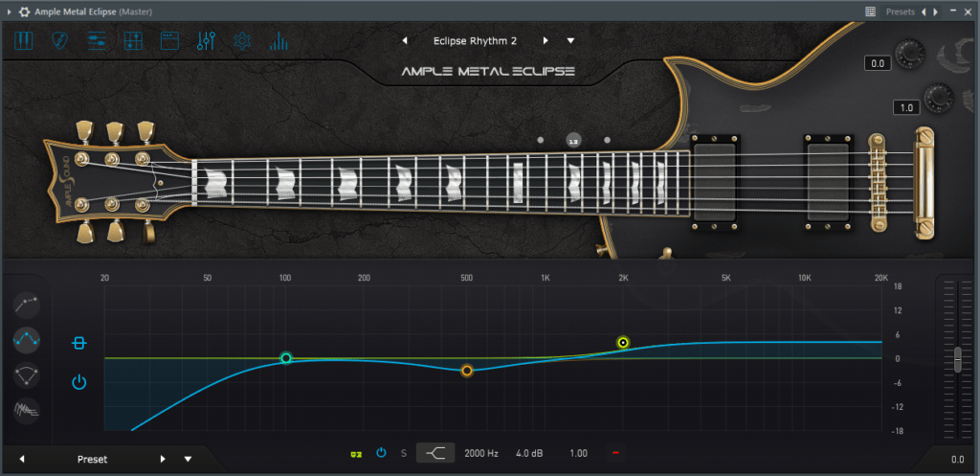Open the plugin wrapper gear settings

(24, 11)
